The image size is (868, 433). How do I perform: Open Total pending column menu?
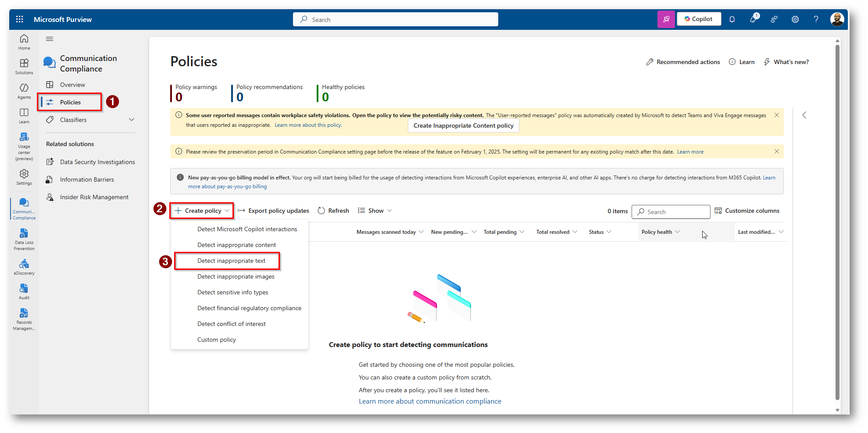pyautogui.click(x=522, y=232)
